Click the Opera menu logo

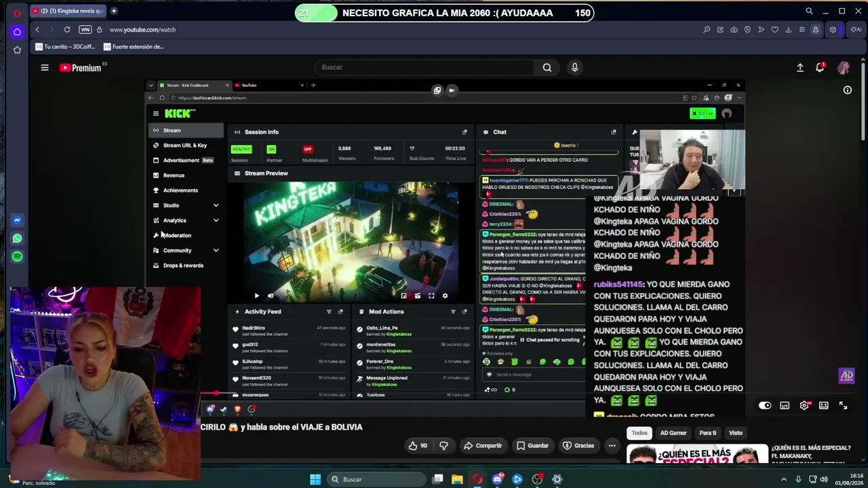coord(17,12)
